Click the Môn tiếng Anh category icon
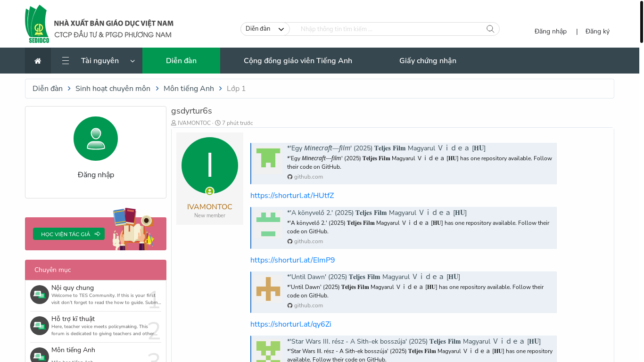 [40, 355]
